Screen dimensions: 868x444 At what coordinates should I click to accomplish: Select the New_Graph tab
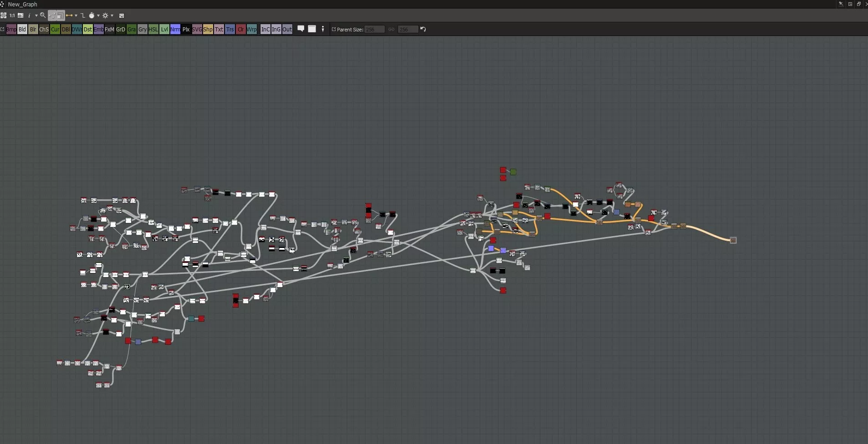[22, 4]
